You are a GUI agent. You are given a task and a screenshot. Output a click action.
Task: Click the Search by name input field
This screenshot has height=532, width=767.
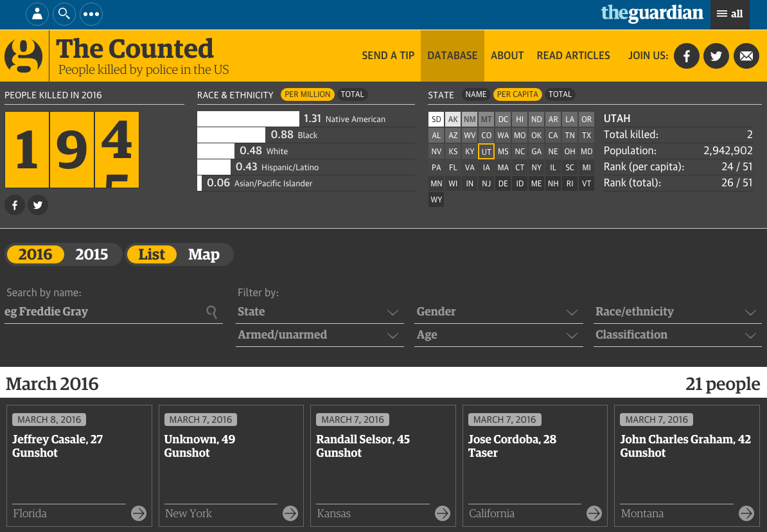(x=114, y=312)
